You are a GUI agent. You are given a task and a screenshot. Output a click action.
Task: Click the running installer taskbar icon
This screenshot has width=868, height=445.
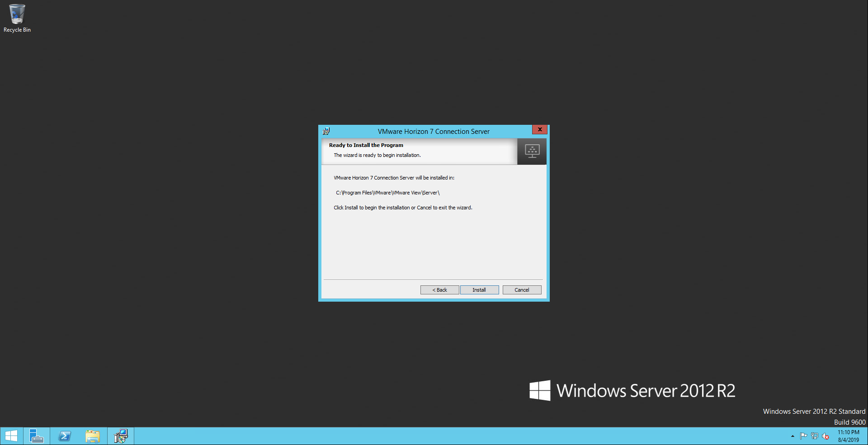point(121,436)
